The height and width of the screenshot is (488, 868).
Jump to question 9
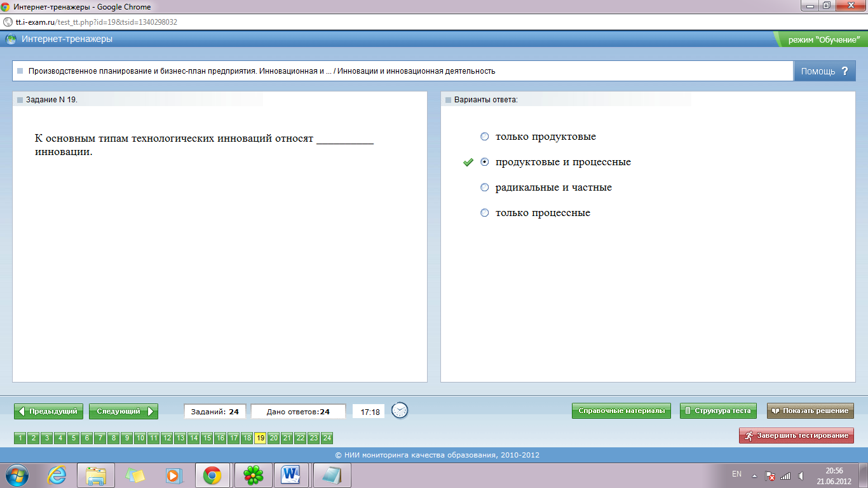[127, 438]
